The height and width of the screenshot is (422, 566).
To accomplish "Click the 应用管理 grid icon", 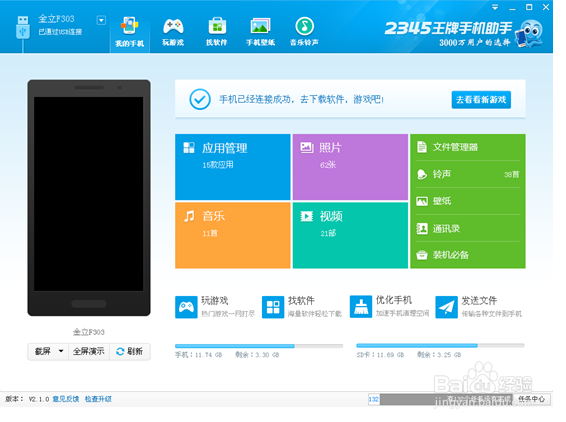I will [189, 148].
